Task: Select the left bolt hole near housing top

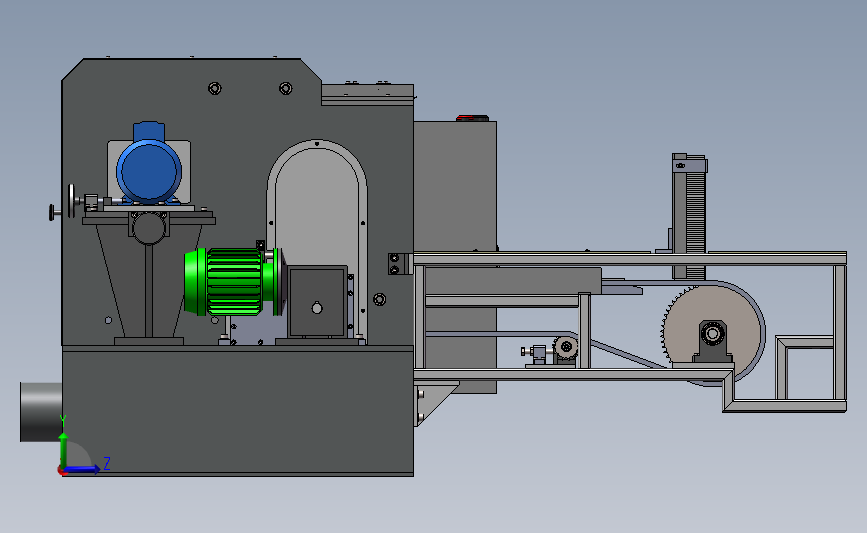Action: (x=215, y=88)
